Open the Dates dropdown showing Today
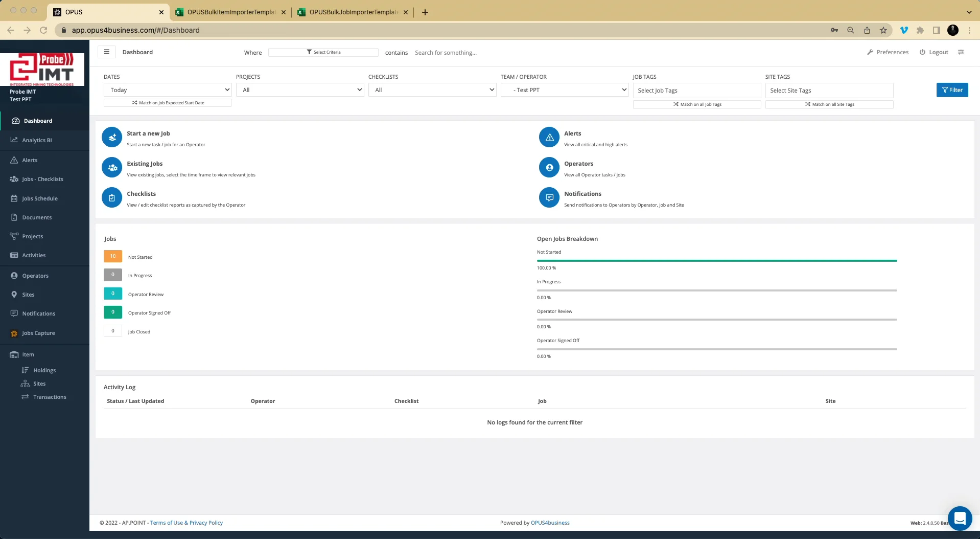980x539 pixels. [168, 90]
